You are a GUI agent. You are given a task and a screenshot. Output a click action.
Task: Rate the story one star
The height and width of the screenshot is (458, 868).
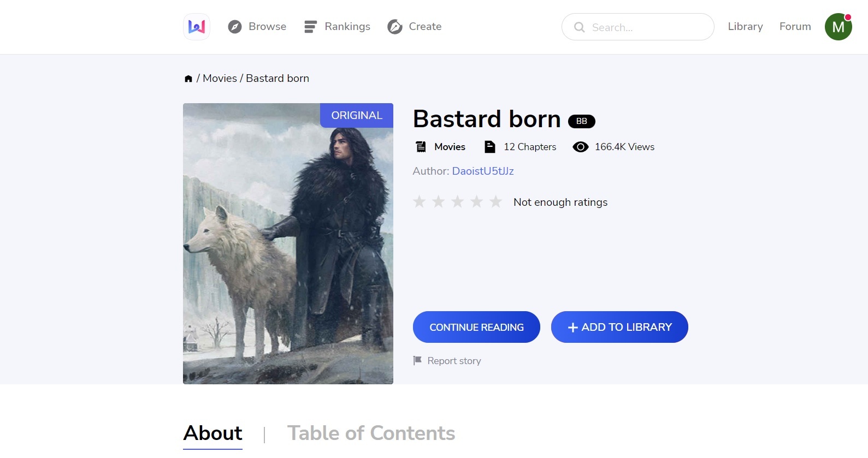coord(419,202)
